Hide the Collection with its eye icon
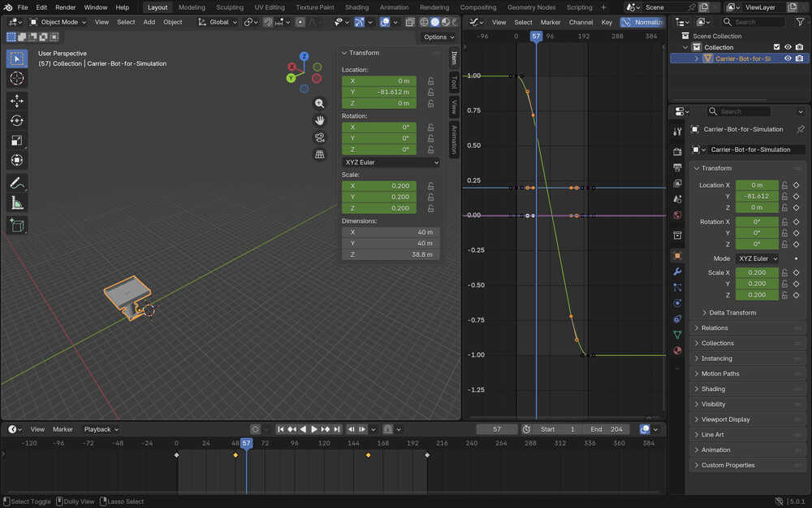The width and height of the screenshot is (812, 508). pyautogui.click(x=788, y=47)
